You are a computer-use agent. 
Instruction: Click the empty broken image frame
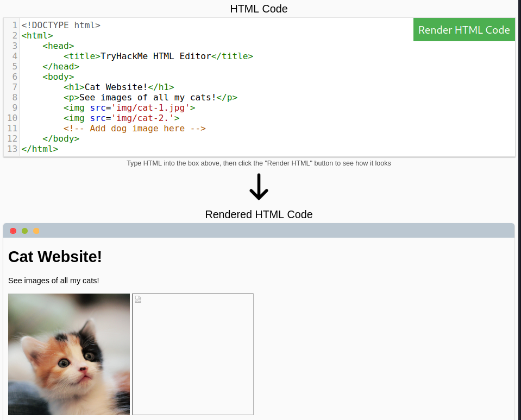click(x=192, y=354)
